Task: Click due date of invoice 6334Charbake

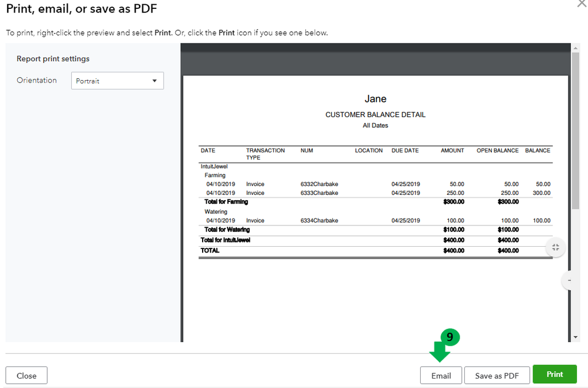Action: pyautogui.click(x=406, y=220)
